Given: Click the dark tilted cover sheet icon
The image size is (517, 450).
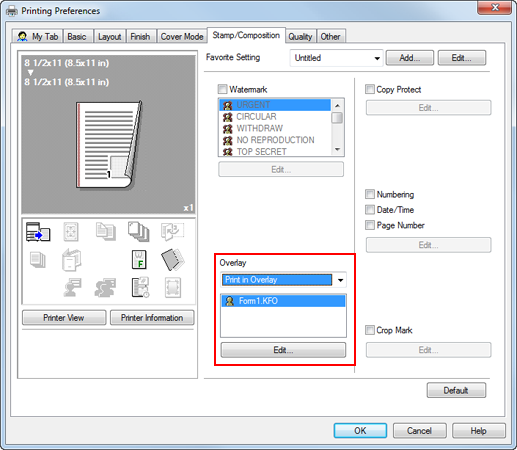Looking at the screenshot, I should [x=173, y=260].
